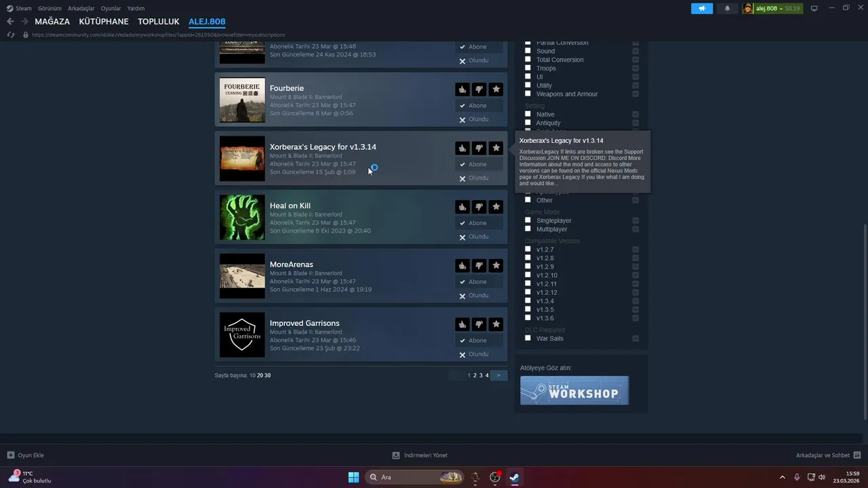
Task: Star the Improved Garrisons mod
Action: (x=496, y=324)
